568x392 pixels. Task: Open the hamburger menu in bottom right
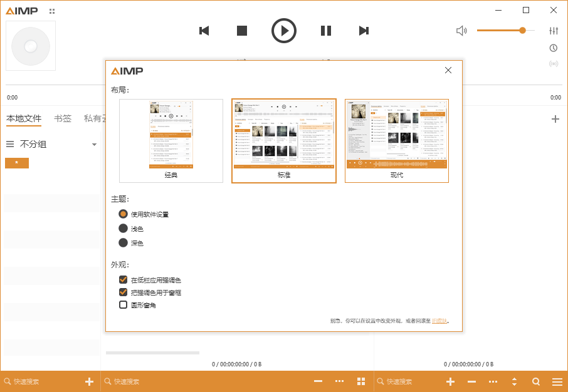click(x=557, y=381)
